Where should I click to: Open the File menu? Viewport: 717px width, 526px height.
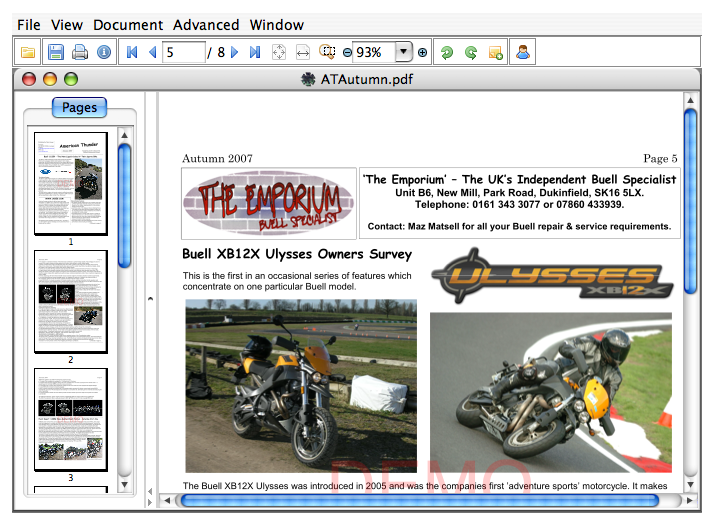[29, 25]
